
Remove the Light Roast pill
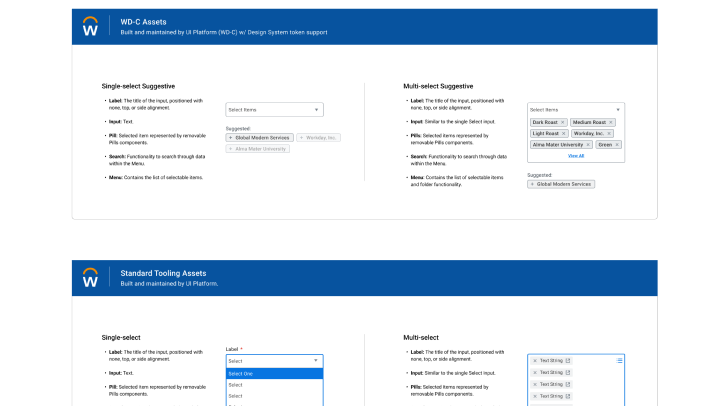click(x=563, y=133)
